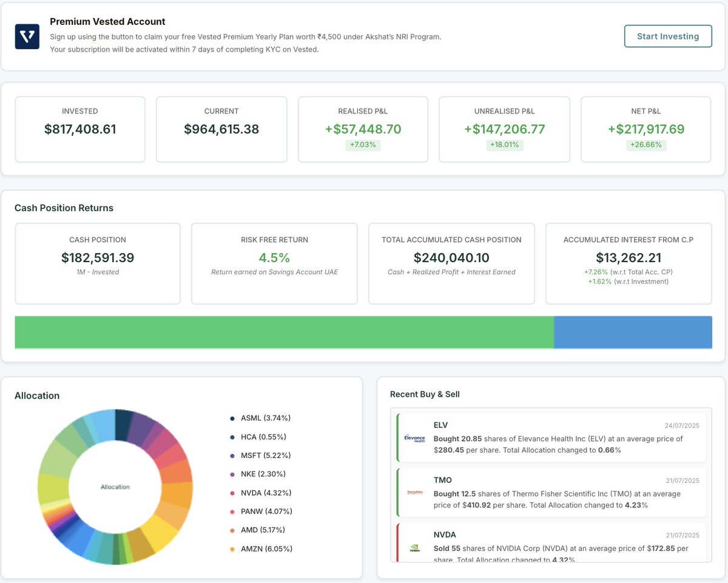This screenshot has width=728, height=583.
Task: Click the Allocation section heading
Action: point(37,396)
